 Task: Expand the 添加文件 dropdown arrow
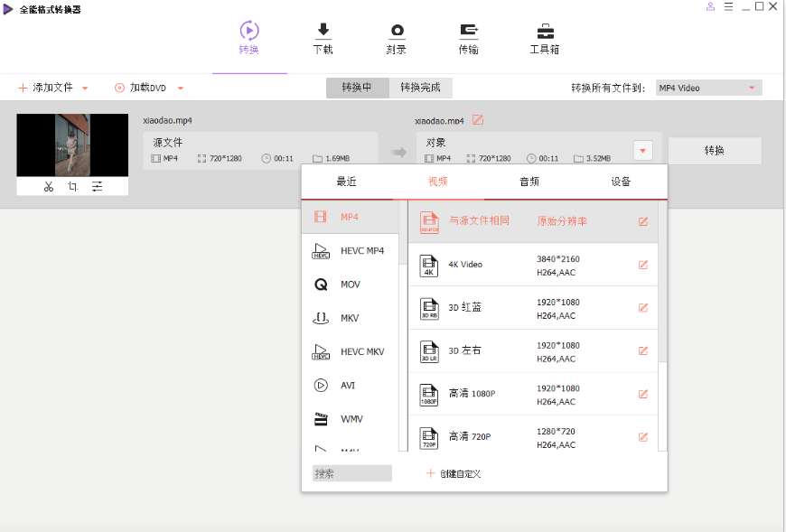point(85,89)
